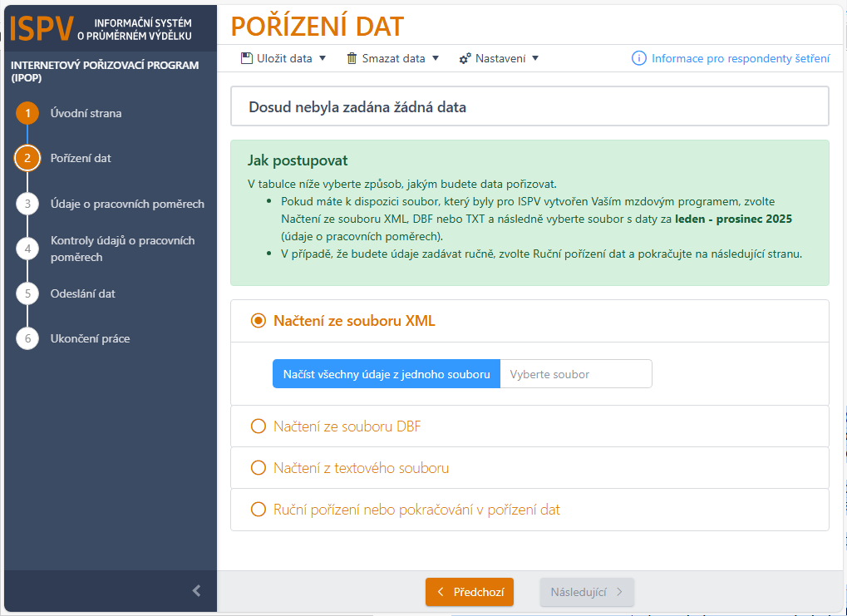
Task: Select Načtení ze souboru DBF radio
Action: click(x=258, y=426)
